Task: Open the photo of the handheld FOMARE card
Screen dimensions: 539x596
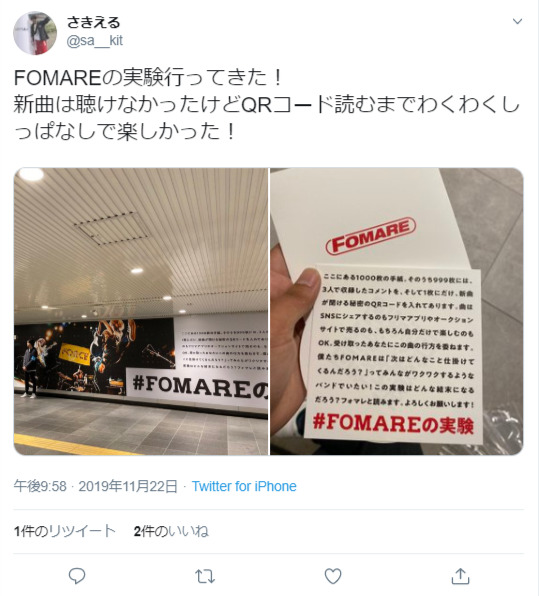Action: 397,311
